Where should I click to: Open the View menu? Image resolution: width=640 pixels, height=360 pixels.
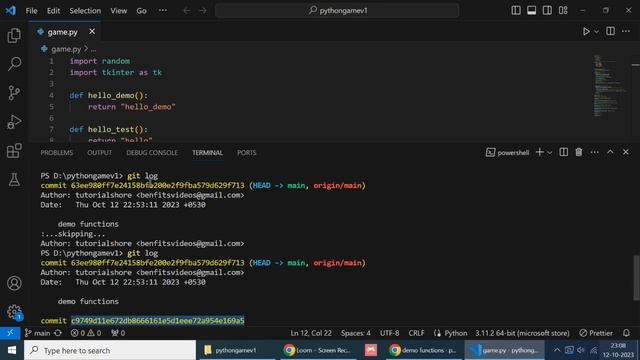[118, 11]
